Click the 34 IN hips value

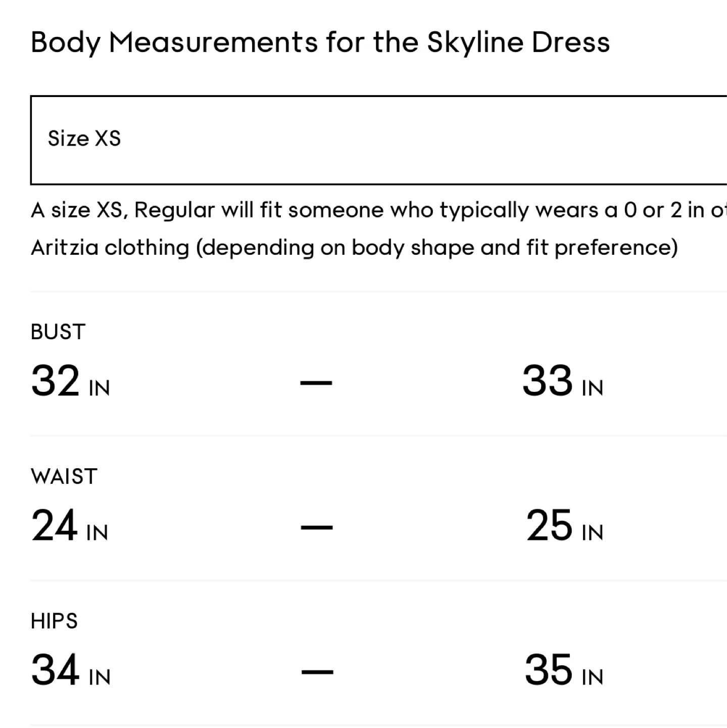[71, 670]
